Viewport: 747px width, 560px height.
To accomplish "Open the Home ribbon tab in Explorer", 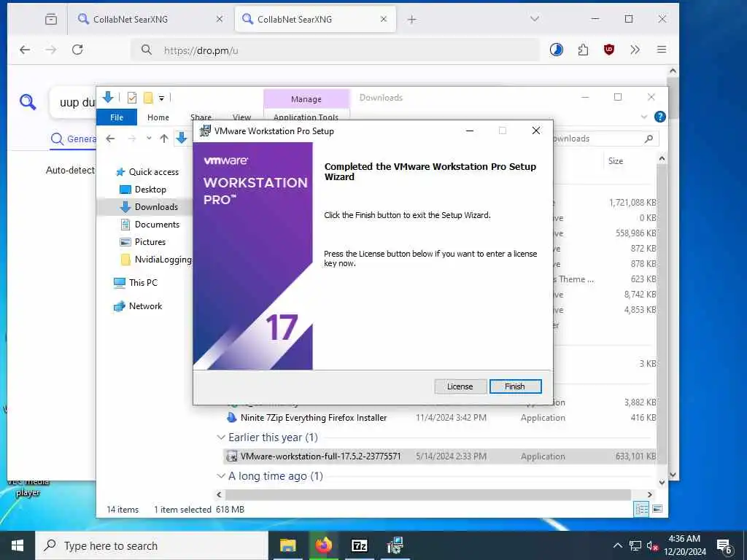I will click(x=158, y=117).
